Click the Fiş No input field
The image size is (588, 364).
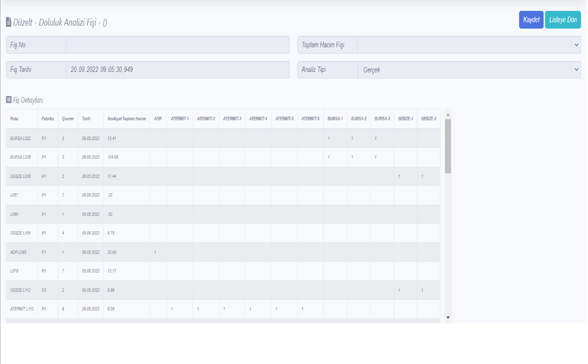click(178, 45)
